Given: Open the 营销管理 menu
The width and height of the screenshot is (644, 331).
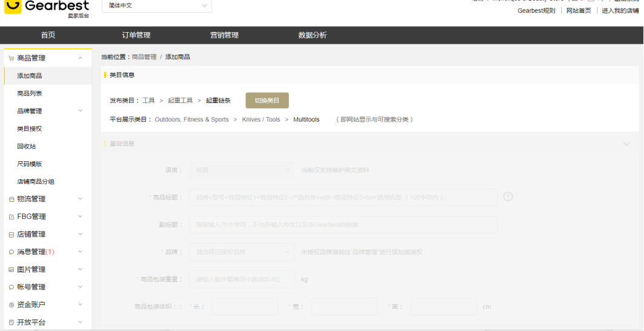Looking at the screenshot, I should click(x=224, y=35).
